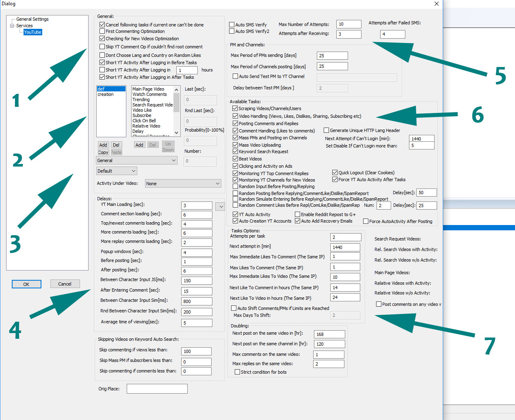Click the Copy button
Viewport: 515px width, 420px height.
[103, 152]
